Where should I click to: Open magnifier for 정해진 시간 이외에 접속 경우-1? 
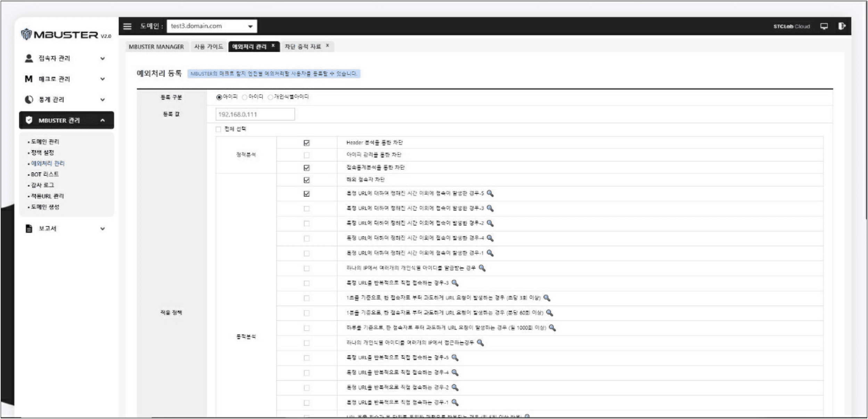[490, 253]
